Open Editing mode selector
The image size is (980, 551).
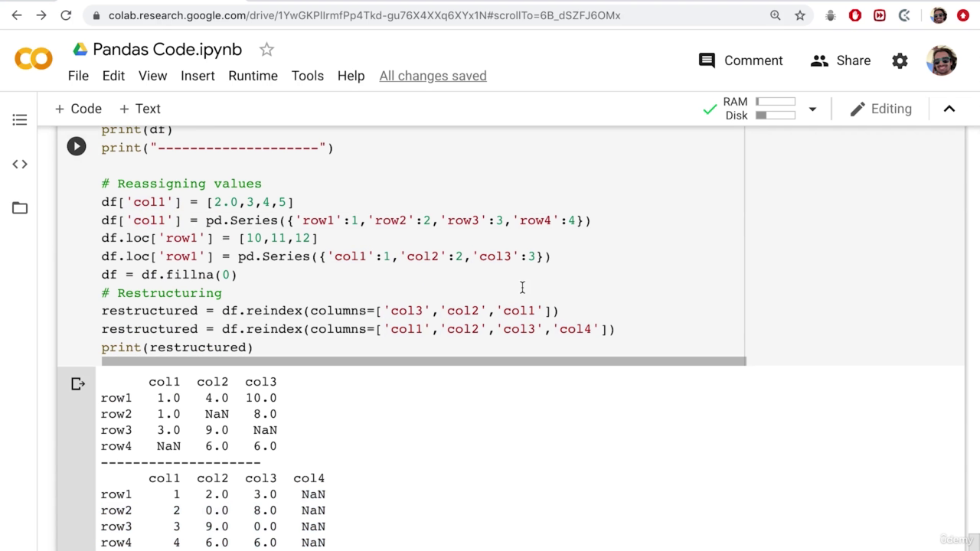pyautogui.click(x=881, y=109)
